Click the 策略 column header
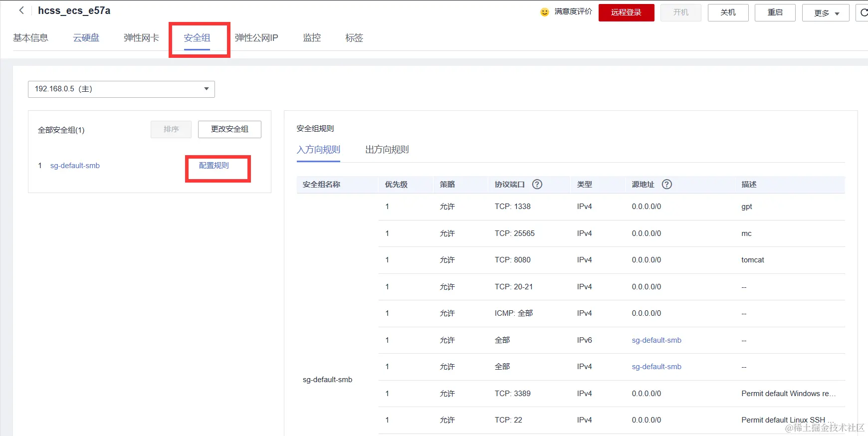The width and height of the screenshot is (868, 436). coord(447,185)
